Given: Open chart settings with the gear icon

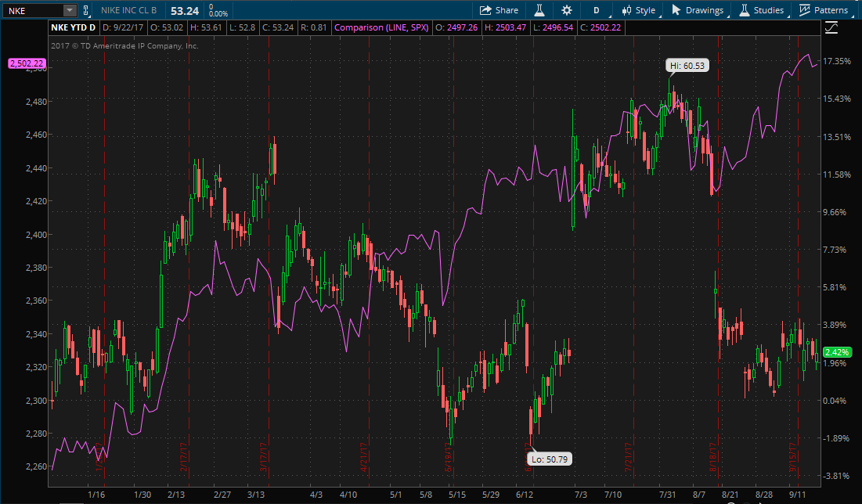Looking at the screenshot, I should [x=565, y=10].
